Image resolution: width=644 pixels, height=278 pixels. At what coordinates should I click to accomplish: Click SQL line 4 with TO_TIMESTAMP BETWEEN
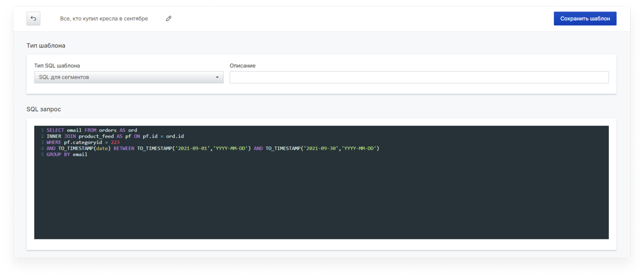tap(213, 148)
